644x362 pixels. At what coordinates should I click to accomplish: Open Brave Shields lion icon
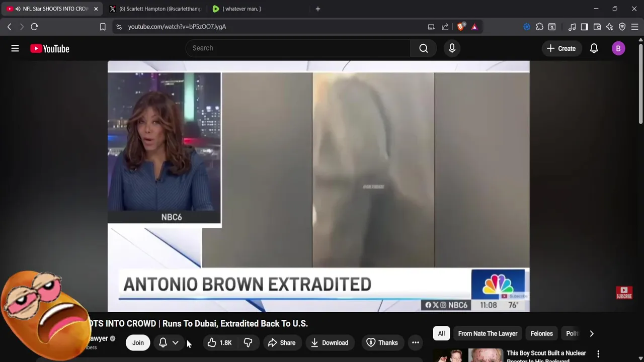[461, 27]
